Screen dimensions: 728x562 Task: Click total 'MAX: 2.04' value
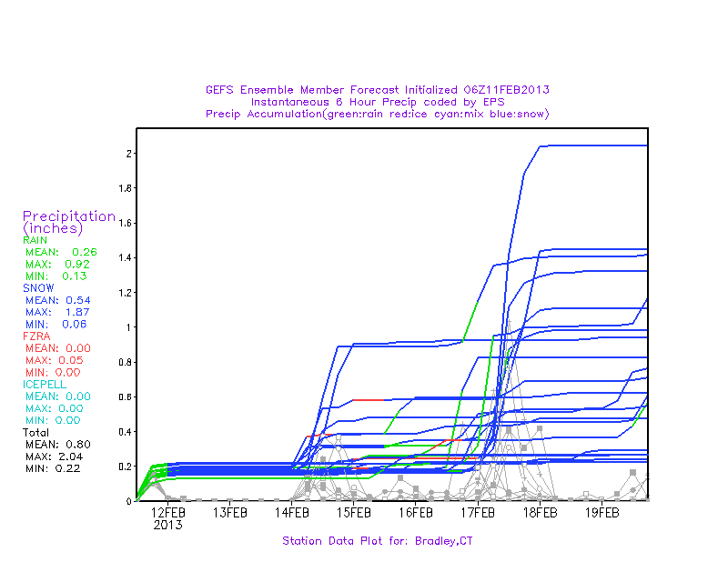[55, 457]
